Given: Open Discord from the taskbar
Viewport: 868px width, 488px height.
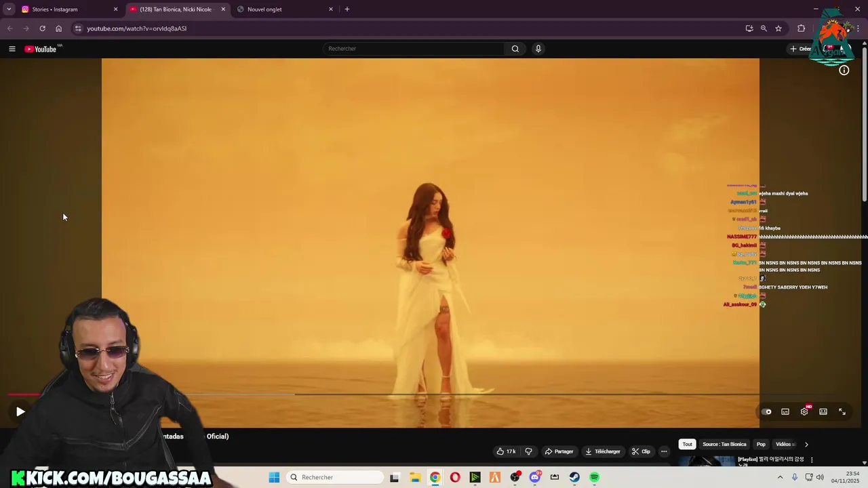Looking at the screenshot, I should pos(535,477).
